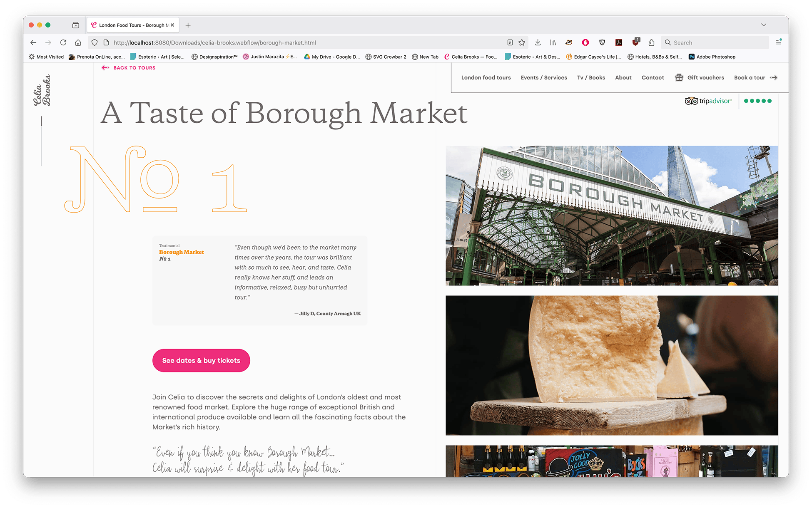This screenshot has width=812, height=508.
Task: Open the Extensions puzzle piece icon
Action: tap(651, 42)
